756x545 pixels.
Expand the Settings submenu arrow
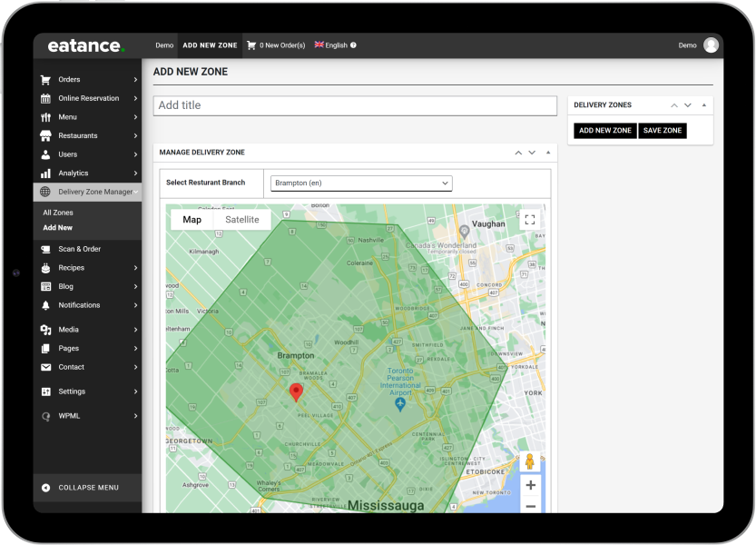[135, 391]
